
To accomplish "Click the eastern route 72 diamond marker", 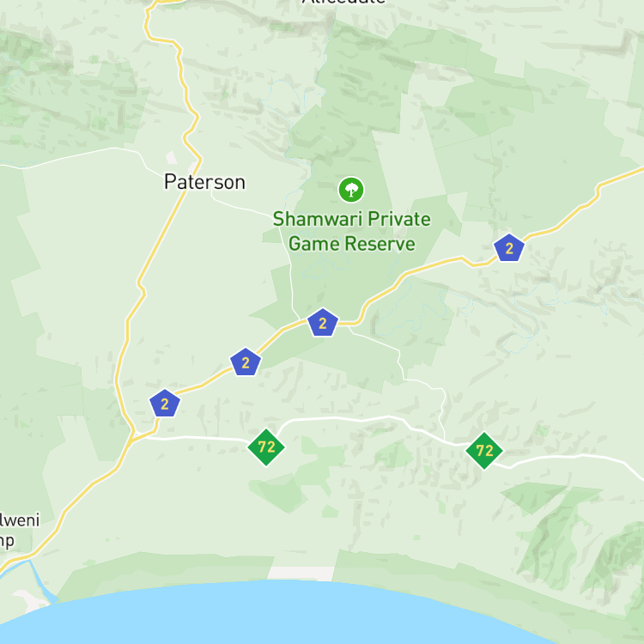I will 484,451.
